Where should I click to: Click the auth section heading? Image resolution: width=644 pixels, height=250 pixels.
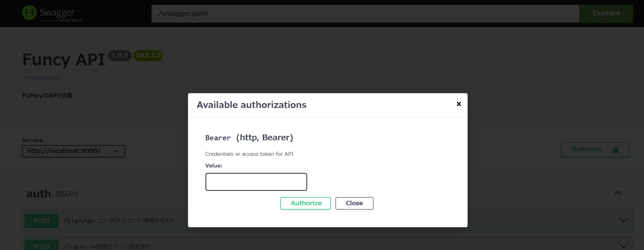click(x=39, y=194)
